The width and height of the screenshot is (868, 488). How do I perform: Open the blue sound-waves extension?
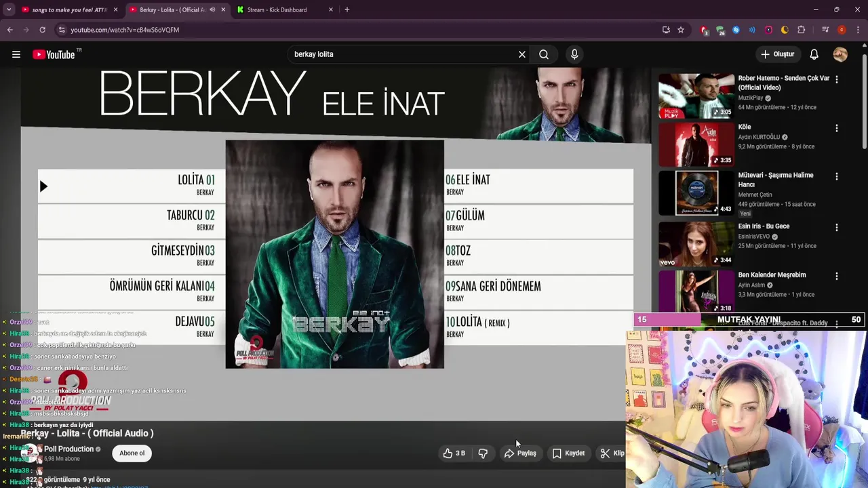coord(752,30)
